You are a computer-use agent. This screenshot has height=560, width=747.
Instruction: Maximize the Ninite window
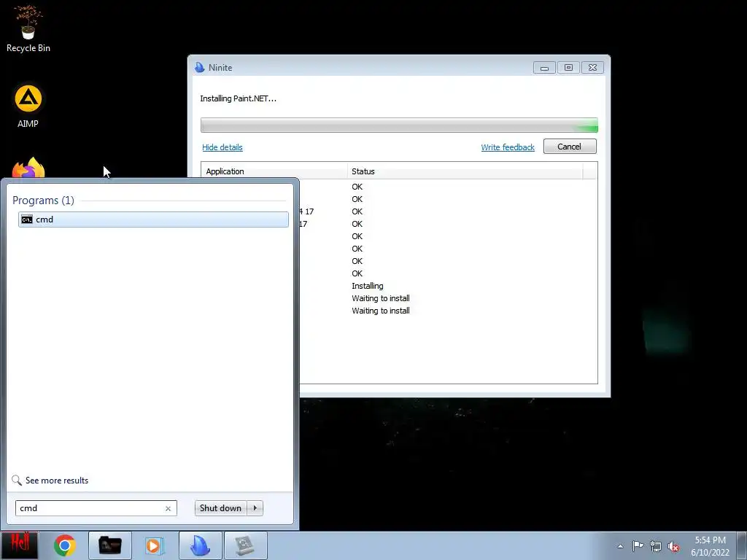click(x=568, y=68)
